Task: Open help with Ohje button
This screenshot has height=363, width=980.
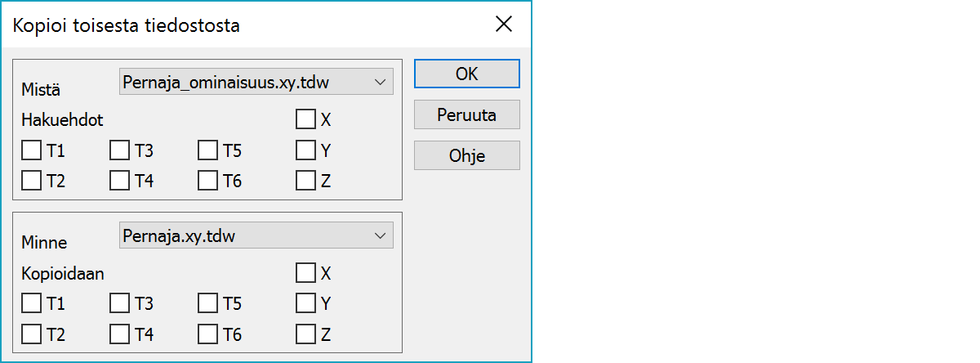Action: [x=466, y=155]
